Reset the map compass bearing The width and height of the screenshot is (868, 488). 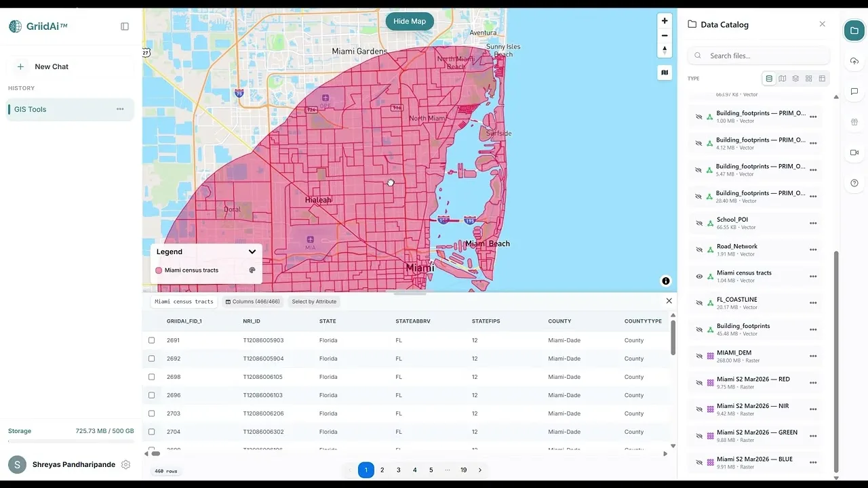click(665, 50)
